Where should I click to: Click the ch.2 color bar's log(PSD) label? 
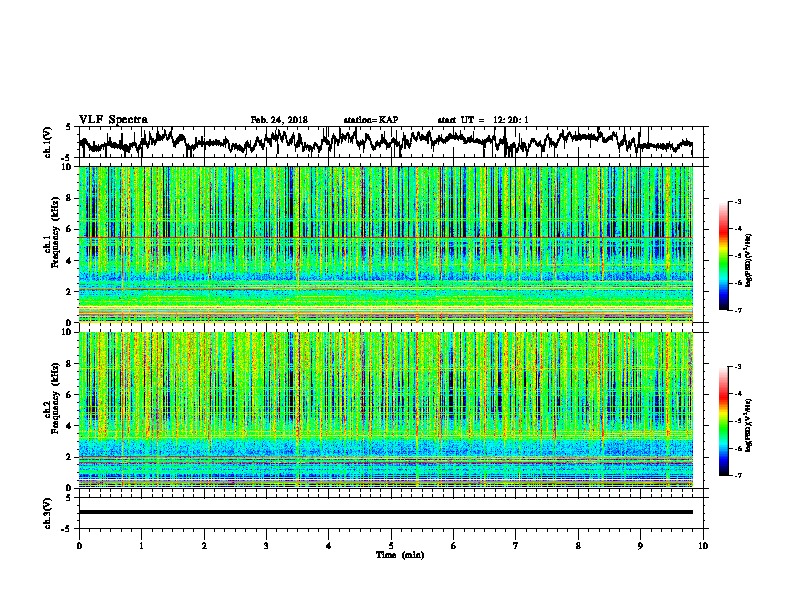coord(748,424)
